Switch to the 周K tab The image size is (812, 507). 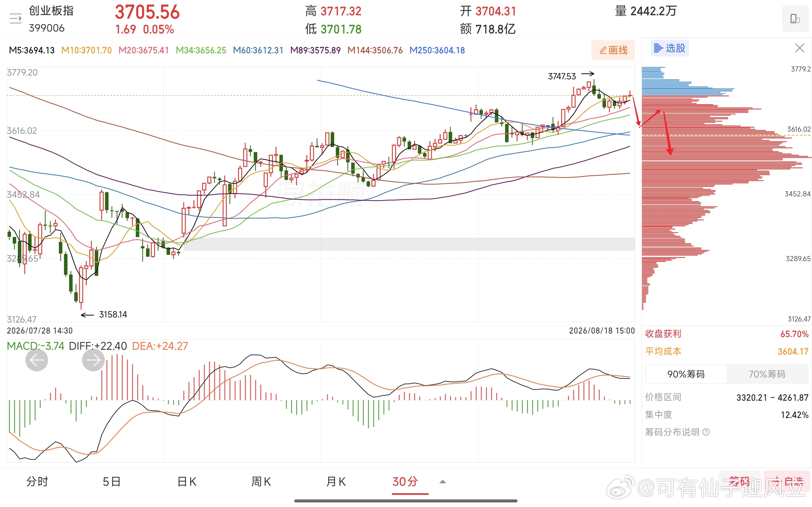pyautogui.click(x=261, y=482)
